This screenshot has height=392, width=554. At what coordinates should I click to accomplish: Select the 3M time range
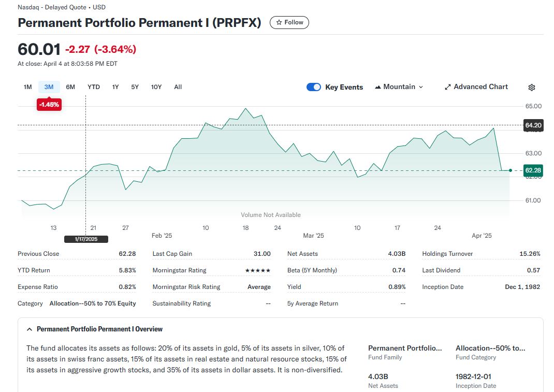[49, 87]
